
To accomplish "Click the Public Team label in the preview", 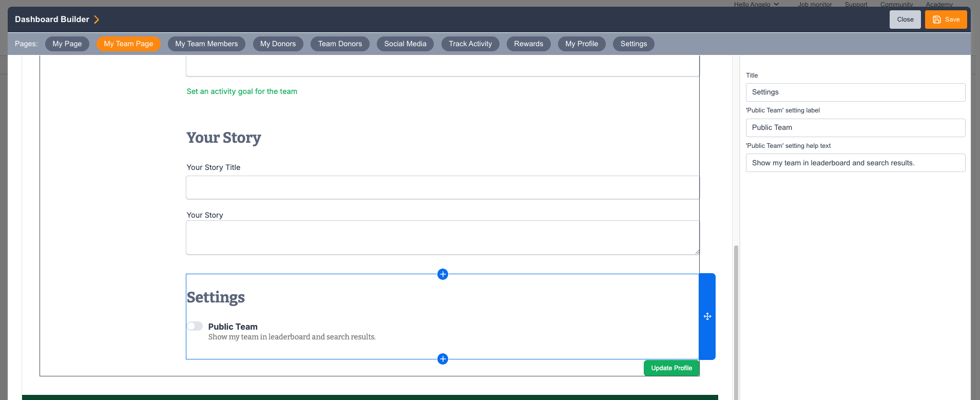I will click(233, 327).
